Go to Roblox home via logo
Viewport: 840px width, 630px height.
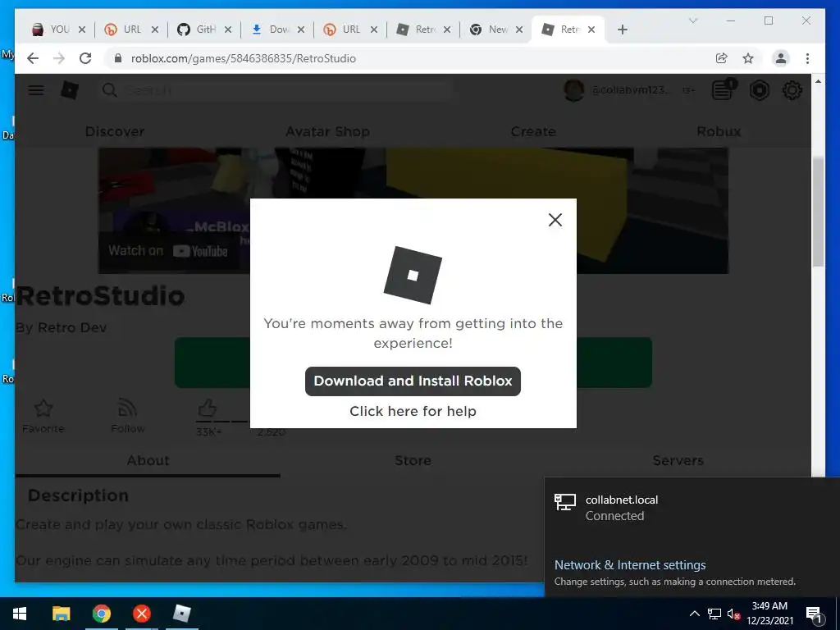(70, 90)
